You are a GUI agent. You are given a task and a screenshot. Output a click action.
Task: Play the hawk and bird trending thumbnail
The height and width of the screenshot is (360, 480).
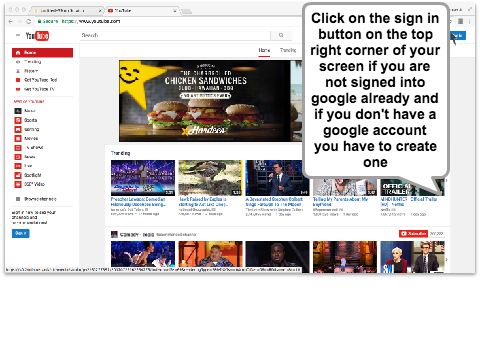click(210, 178)
